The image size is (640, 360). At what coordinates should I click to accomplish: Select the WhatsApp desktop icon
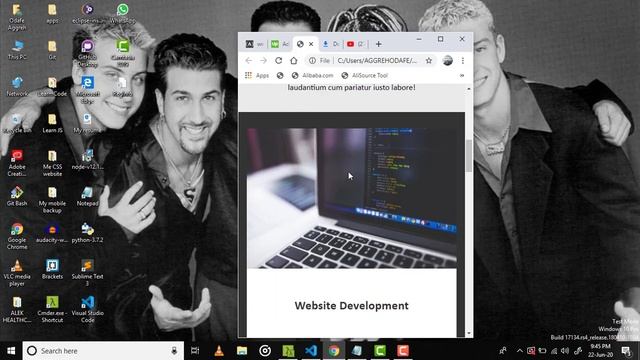coord(122,14)
